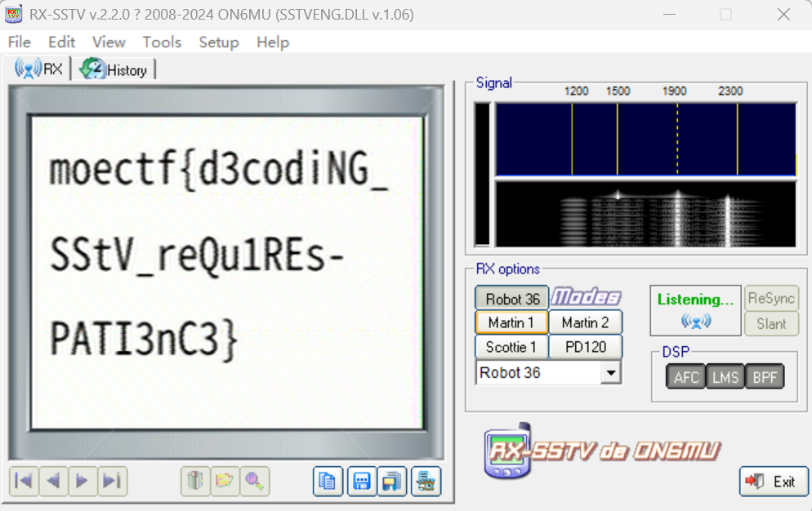Click the rightmost toolbar icon with the eye

(426, 481)
